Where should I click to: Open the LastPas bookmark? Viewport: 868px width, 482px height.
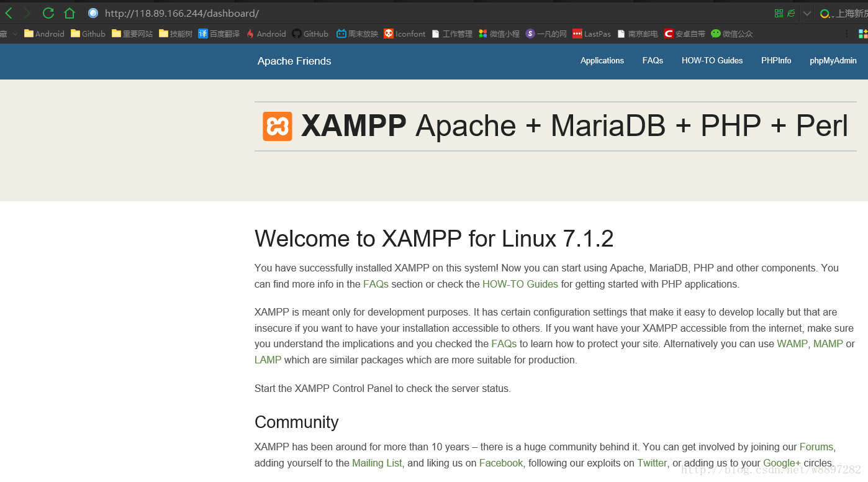coord(592,34)
